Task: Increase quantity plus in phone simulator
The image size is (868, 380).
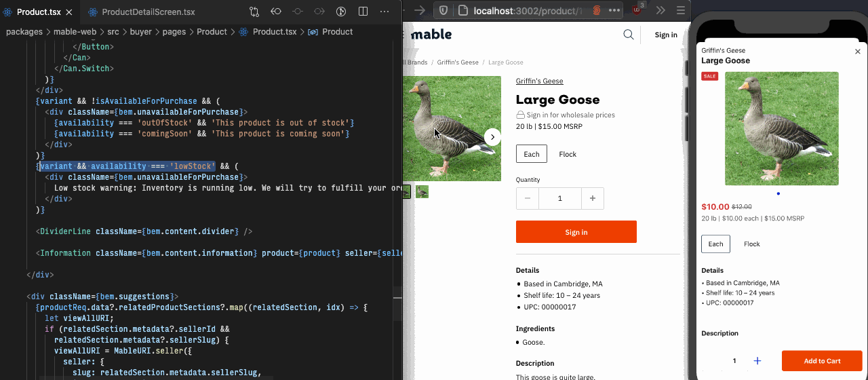Action: coord(757,361)
